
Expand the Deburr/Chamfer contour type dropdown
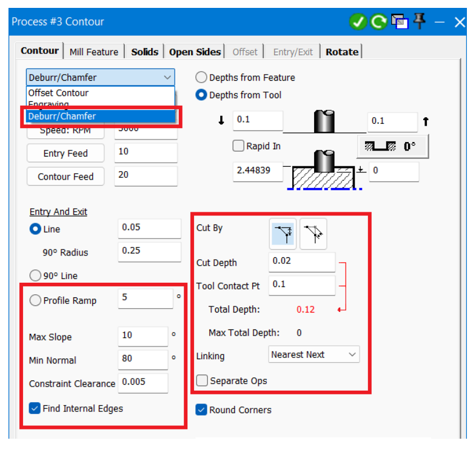[x=101, y=78]
